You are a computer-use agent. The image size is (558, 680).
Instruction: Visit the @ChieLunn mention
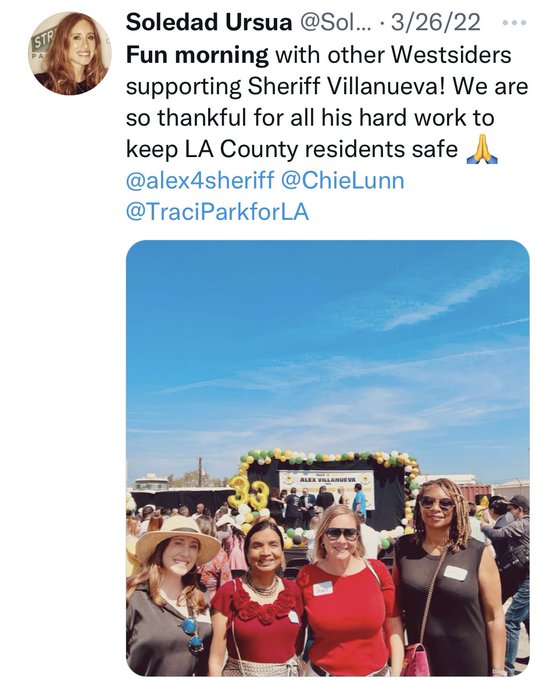tap(343, 181)
